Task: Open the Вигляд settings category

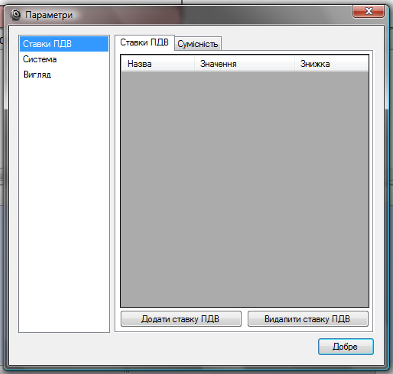Action: tap(64, 75)
